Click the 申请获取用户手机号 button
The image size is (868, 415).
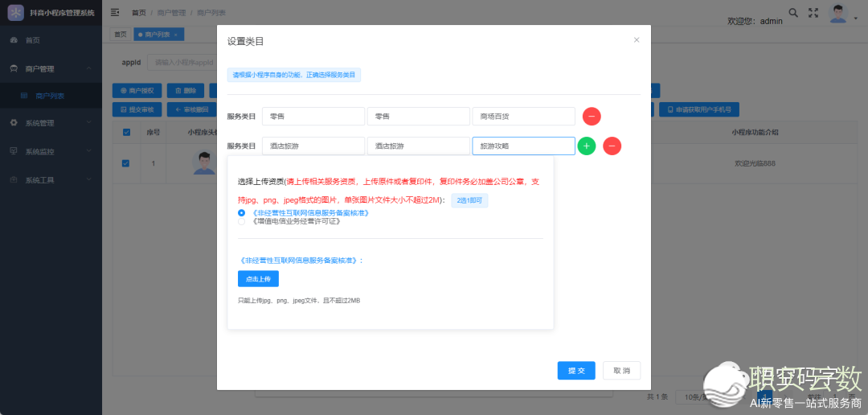[x=699, y=109]
